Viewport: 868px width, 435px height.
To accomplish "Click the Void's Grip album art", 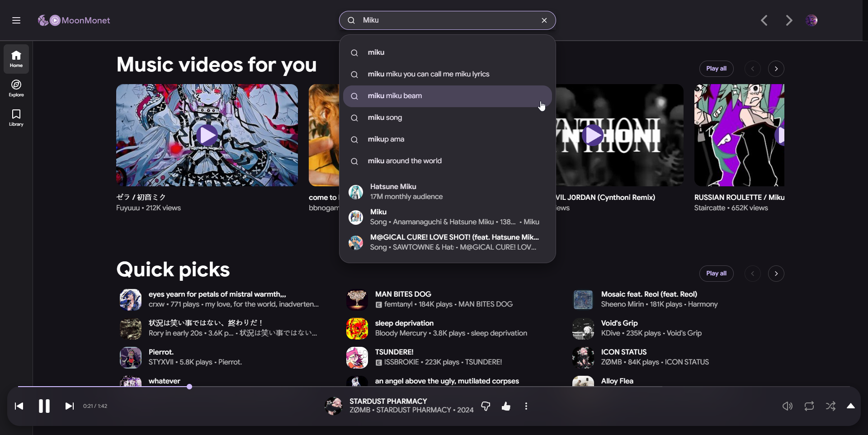I will tap(583, 329).
